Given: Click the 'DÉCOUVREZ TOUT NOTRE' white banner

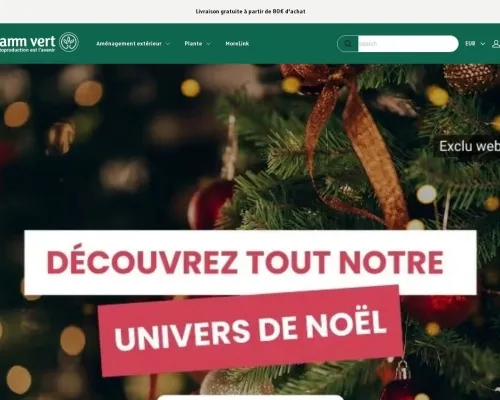Looking at the screenshot, I should [250, 262].
